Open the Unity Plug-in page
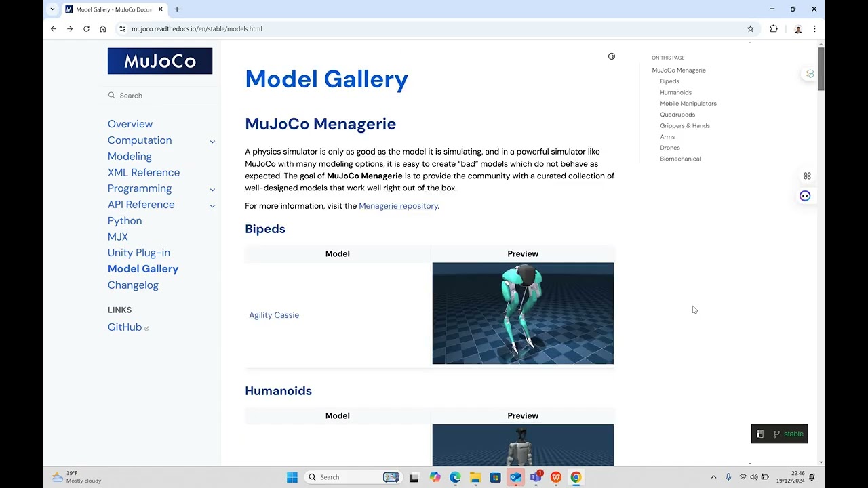868x488 pixels. (x=139, y=253)
